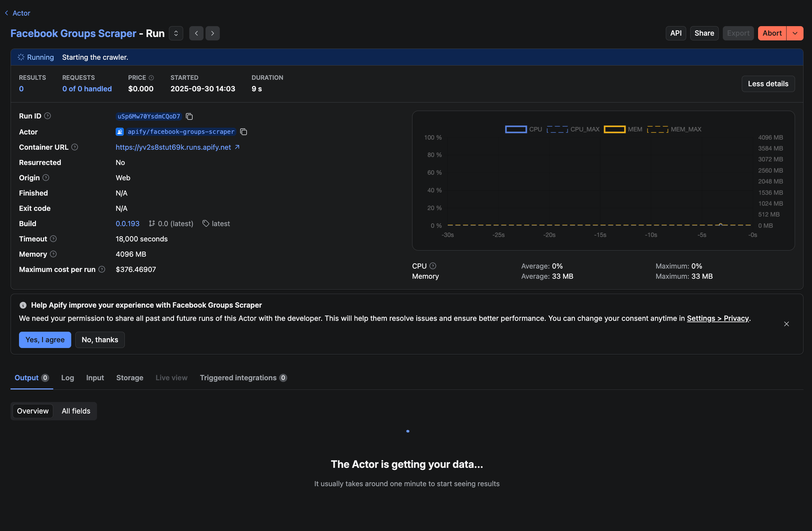Click the Price info icon
812x531 pixels.
(x=152, y=78)
